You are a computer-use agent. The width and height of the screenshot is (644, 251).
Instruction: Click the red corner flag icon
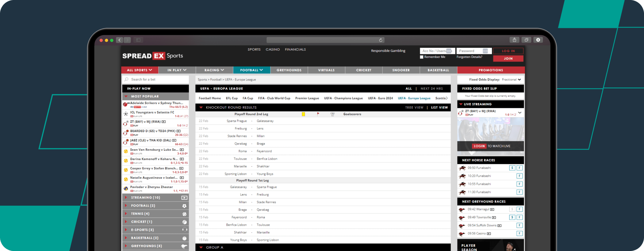pos(318,114)
